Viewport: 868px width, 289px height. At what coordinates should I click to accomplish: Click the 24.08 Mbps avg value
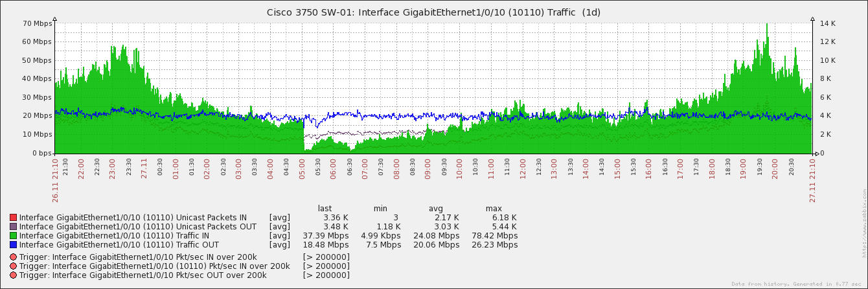pyautogui.click(x=436, y=236)
